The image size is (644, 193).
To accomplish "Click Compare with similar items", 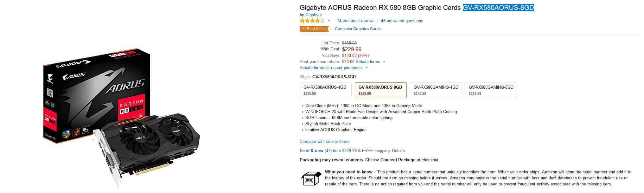I will pos(324,141).
